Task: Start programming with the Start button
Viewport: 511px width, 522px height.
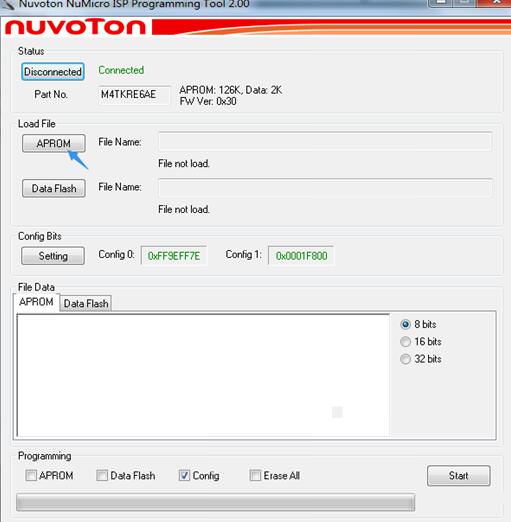Action: point(459,476)
